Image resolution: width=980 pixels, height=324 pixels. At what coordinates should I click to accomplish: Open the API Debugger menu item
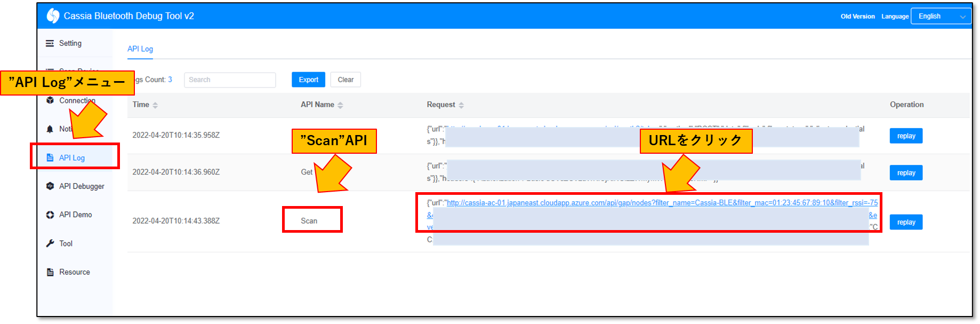click(x=82, y=186)
